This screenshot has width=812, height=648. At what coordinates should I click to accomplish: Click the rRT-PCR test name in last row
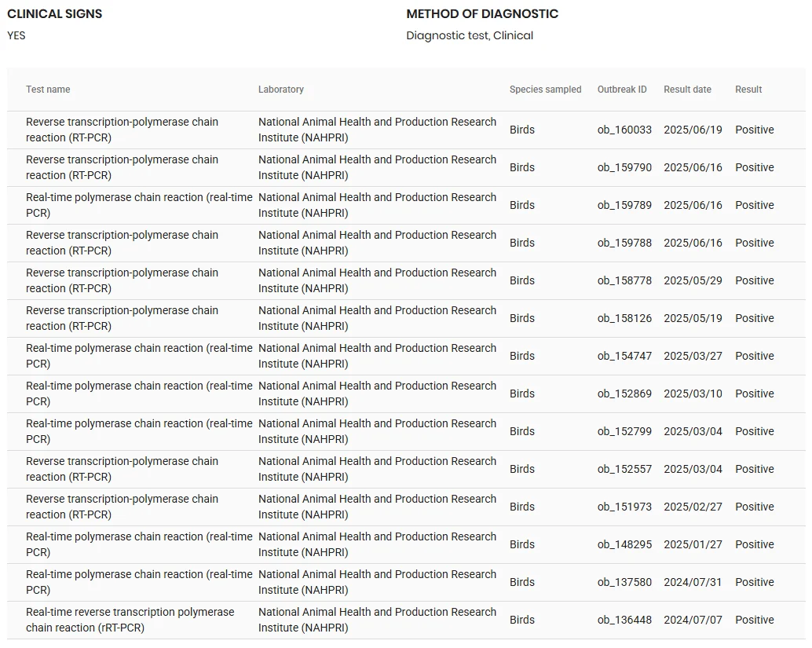tap(130, 620)
